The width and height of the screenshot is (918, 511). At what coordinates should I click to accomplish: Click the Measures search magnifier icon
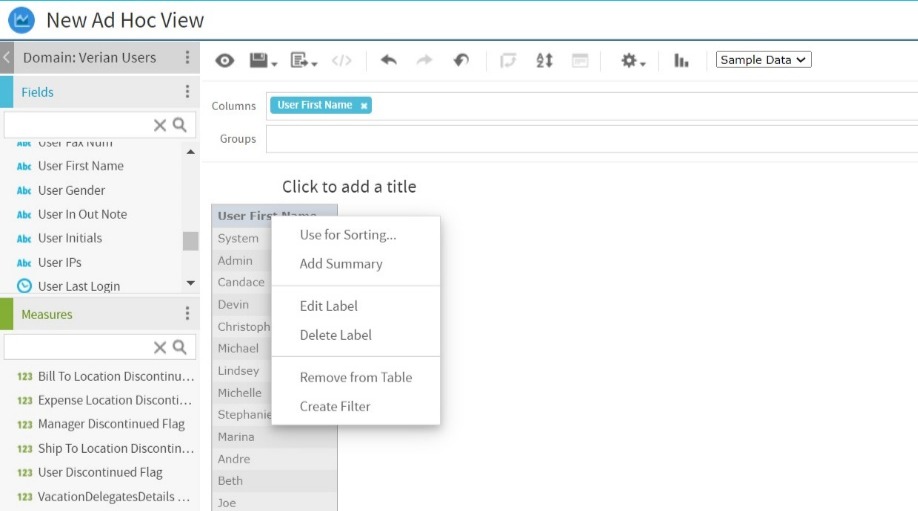(180, 347)
